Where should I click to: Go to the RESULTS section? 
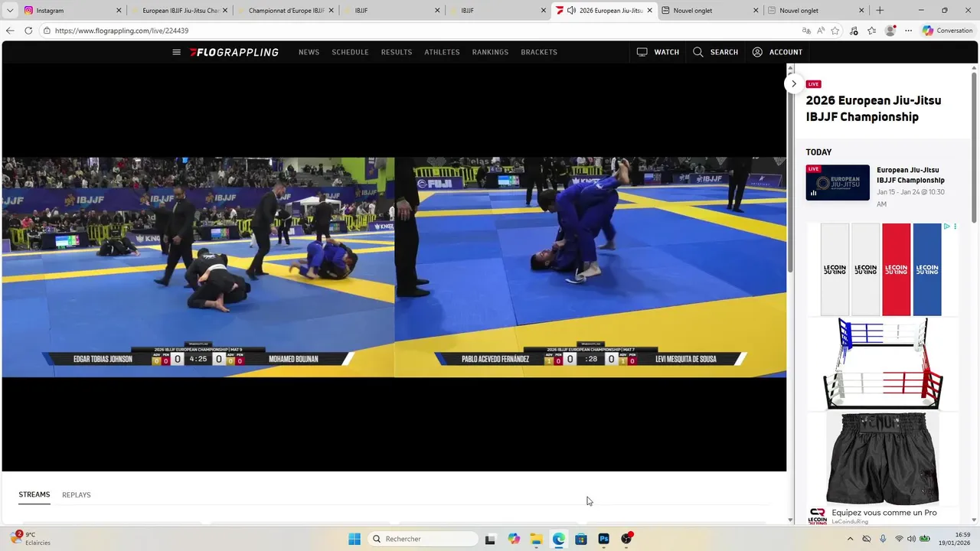tap(397, 52)
